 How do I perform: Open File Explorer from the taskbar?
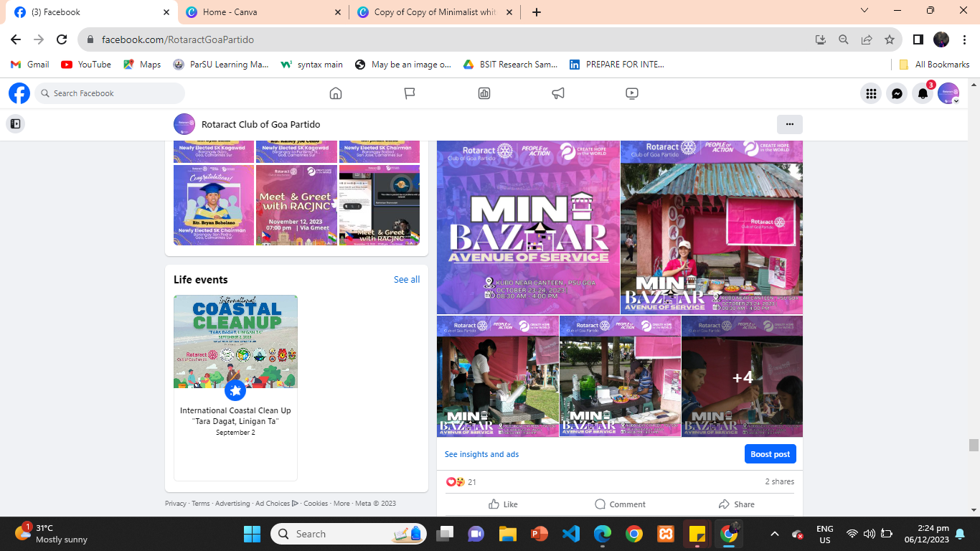click(507, 534)
